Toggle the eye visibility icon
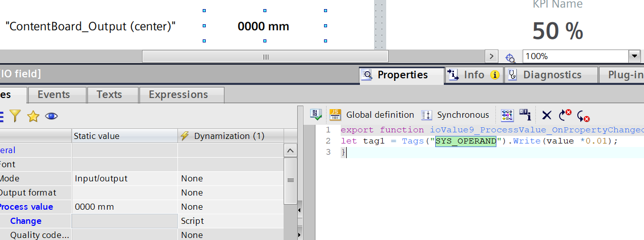 tap(51, 117)
